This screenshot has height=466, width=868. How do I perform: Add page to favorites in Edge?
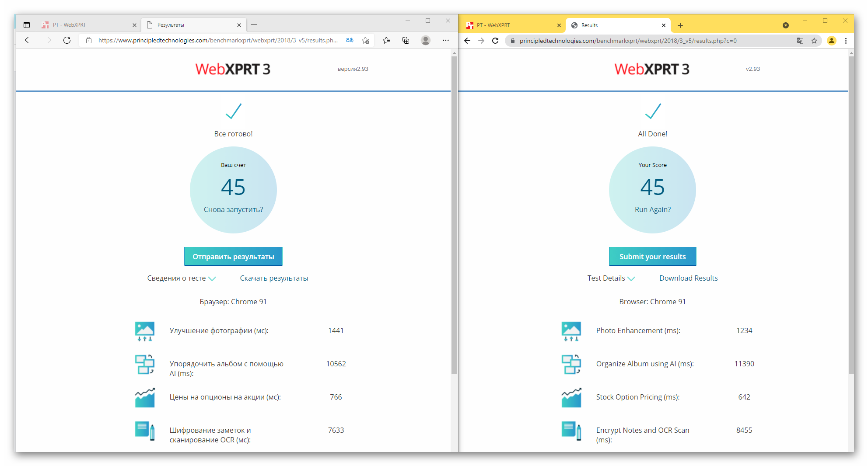pos(366,40)
